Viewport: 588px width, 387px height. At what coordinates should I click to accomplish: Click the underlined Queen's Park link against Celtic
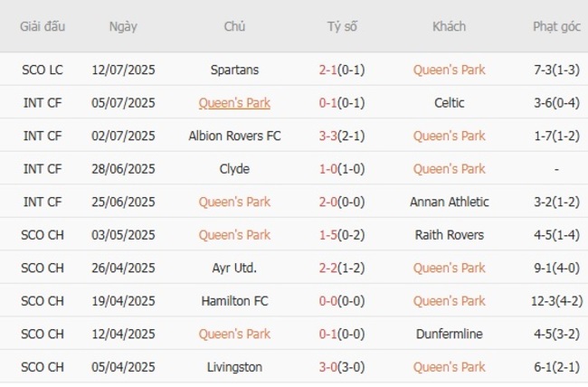234,103
